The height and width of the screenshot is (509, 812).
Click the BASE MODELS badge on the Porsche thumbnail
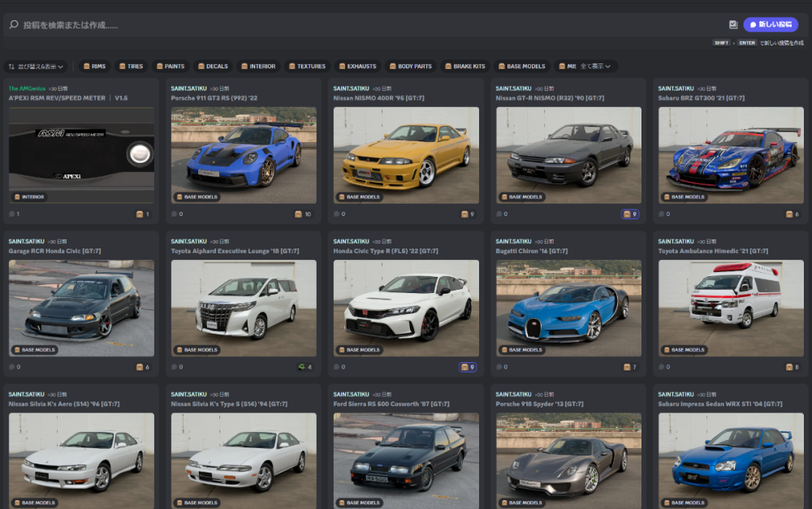pyautogui.click(x=199, y=196)
